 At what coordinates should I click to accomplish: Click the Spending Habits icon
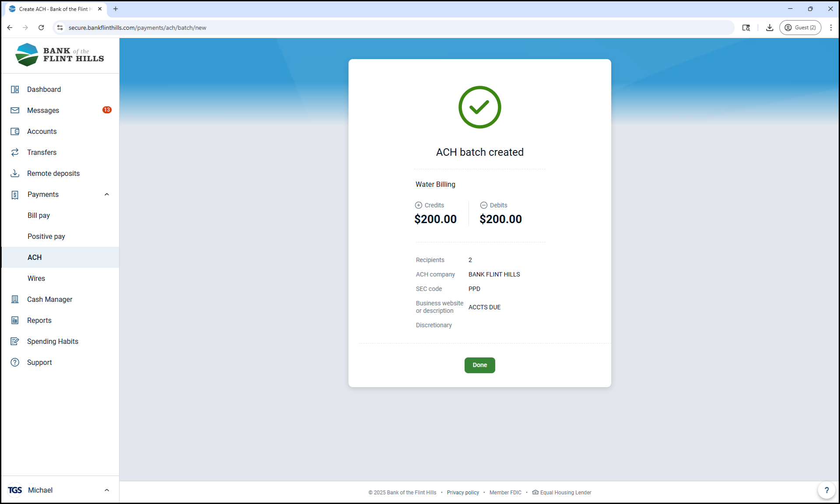(15, 341)
